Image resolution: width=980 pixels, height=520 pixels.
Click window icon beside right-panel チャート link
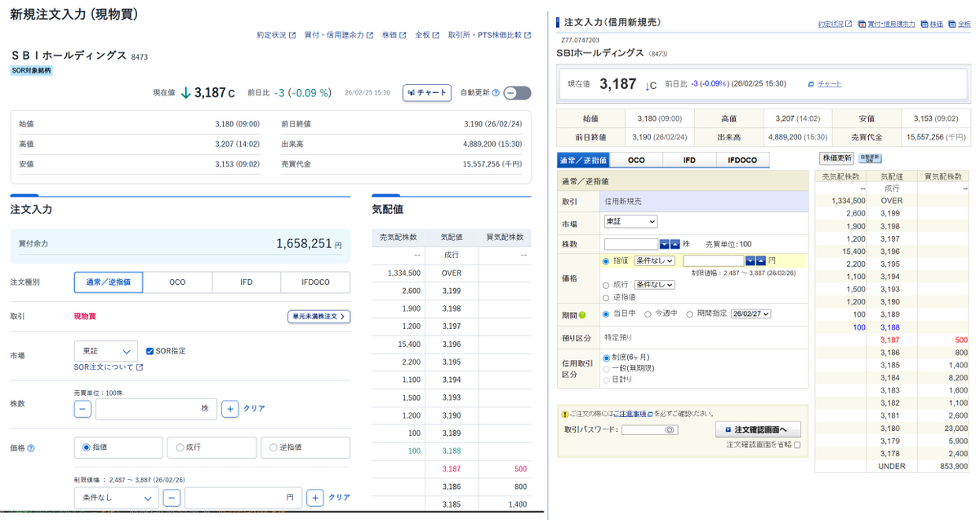click(810, 84)
